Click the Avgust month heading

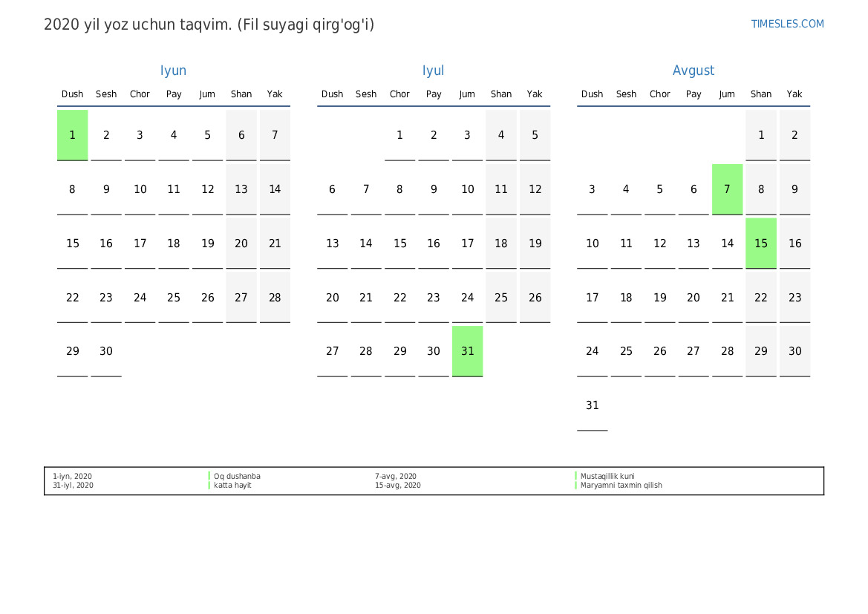tap(693, 71)
